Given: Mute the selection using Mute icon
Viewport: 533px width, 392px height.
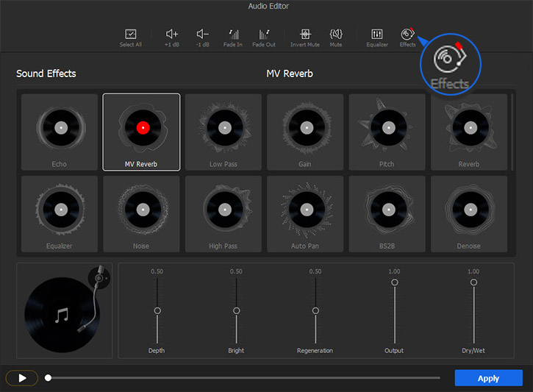Looking at the screenshot, I should (336, 35).
